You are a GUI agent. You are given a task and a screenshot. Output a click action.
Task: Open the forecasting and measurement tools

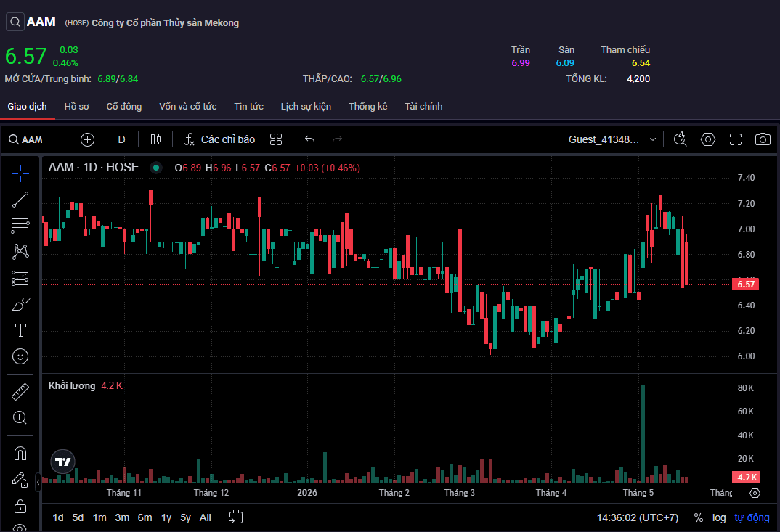20,278
